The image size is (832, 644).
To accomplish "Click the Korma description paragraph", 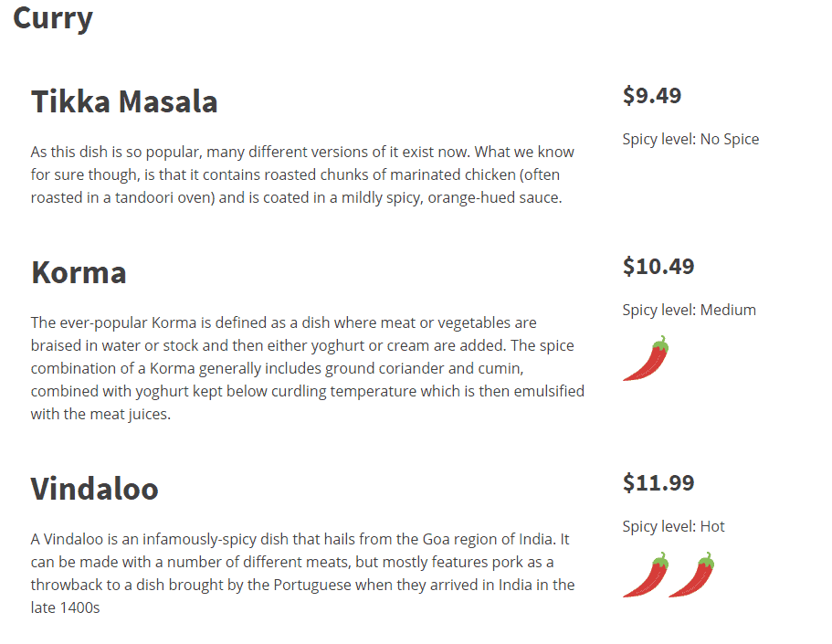I will [307, 368].
